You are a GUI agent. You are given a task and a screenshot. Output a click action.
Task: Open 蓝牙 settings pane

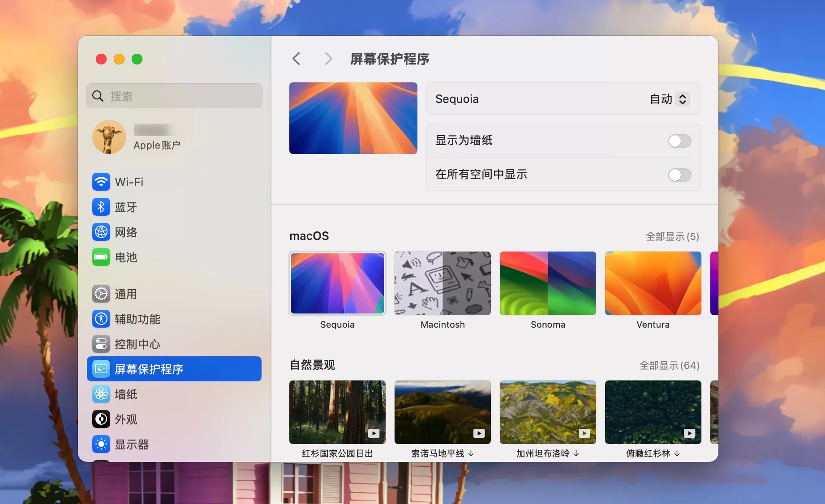(174, 207)
